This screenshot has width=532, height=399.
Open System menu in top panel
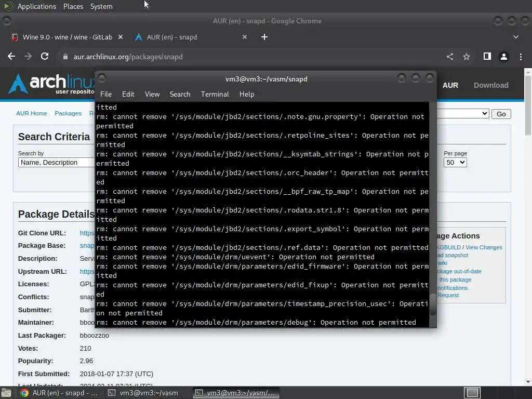101,6
